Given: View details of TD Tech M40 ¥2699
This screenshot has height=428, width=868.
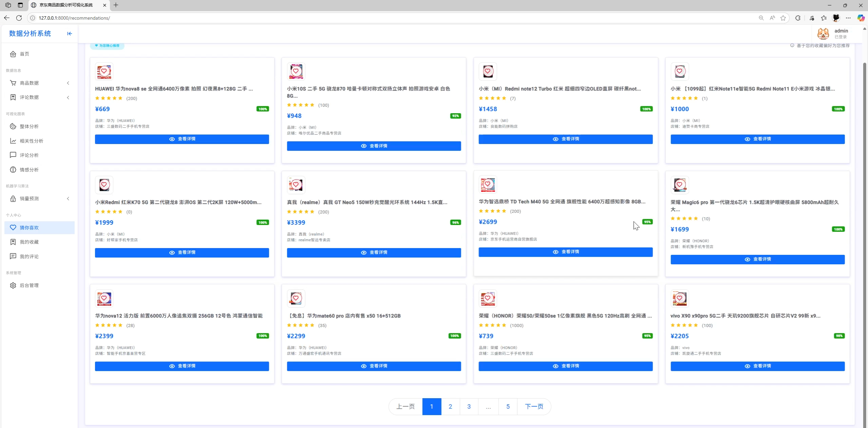Looking at the screenshot, I should [x=565, y=252].
